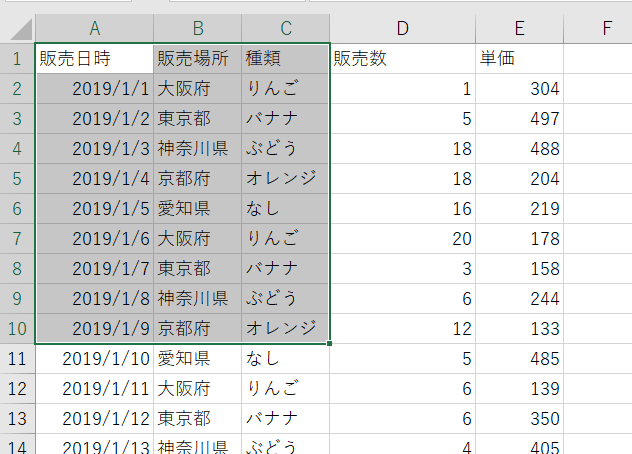This screenshot has width=632, height=454.
Task: Click the 販売日時 header cell
Action: click(94, 58)
